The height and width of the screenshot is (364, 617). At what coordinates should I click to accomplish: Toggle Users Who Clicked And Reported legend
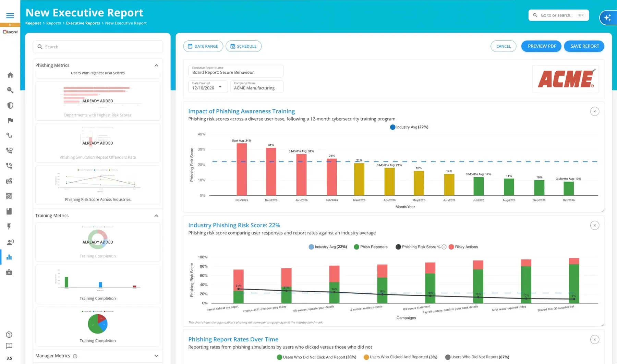point(400,357)
